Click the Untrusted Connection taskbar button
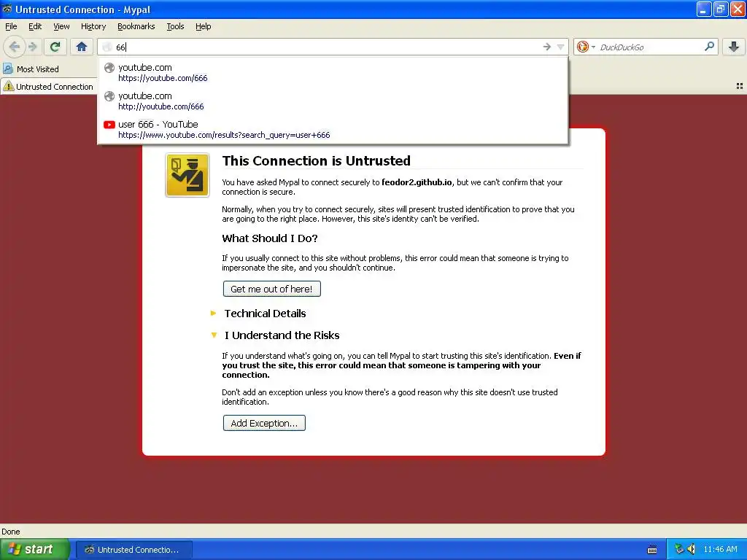Screen dimensions: 747x560 pos(134,550)
